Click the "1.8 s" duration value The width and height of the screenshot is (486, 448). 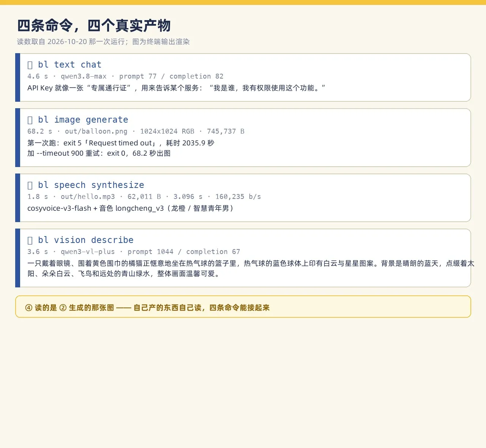click(38, 197)
